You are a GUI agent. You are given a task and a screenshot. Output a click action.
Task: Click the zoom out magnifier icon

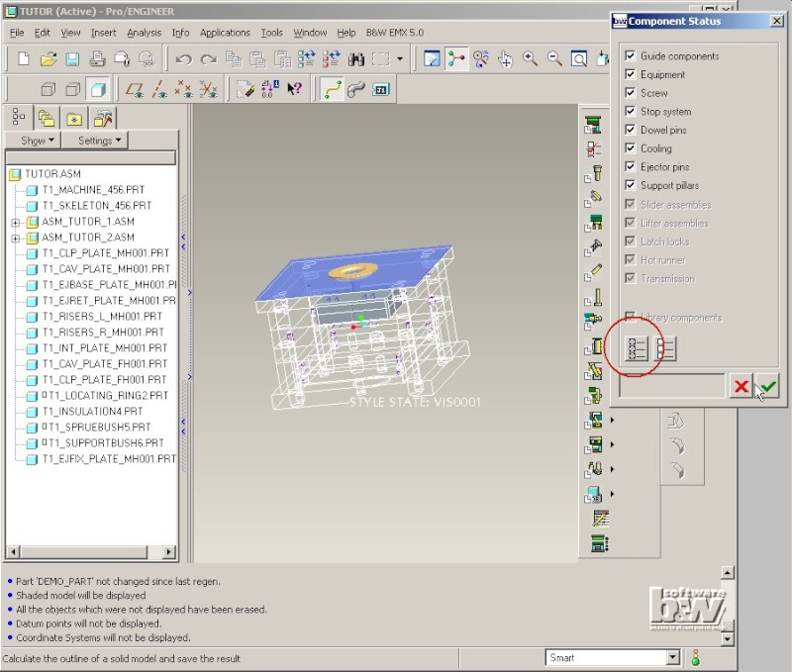[554, 59]
